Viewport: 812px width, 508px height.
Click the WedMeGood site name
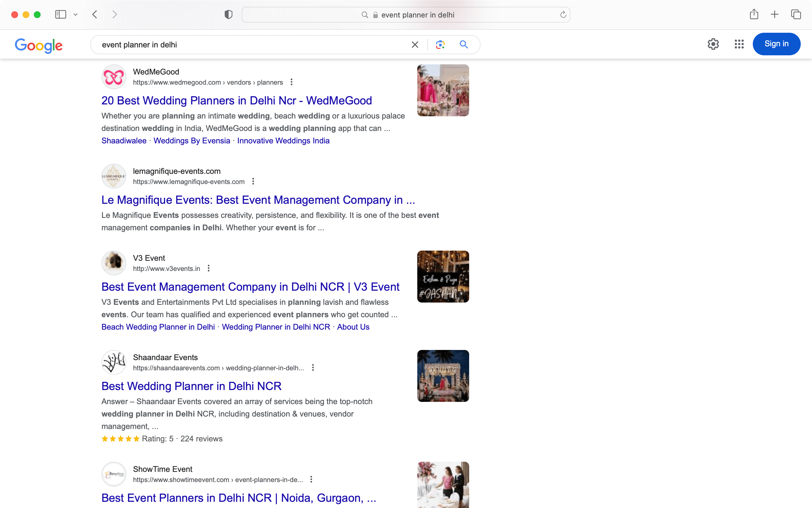pos(156,72)
